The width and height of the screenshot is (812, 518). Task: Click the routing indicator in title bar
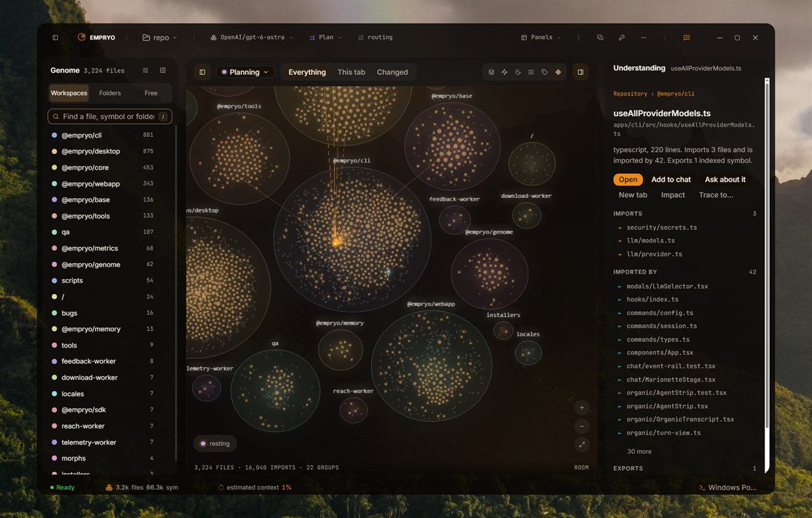point(375,38)
